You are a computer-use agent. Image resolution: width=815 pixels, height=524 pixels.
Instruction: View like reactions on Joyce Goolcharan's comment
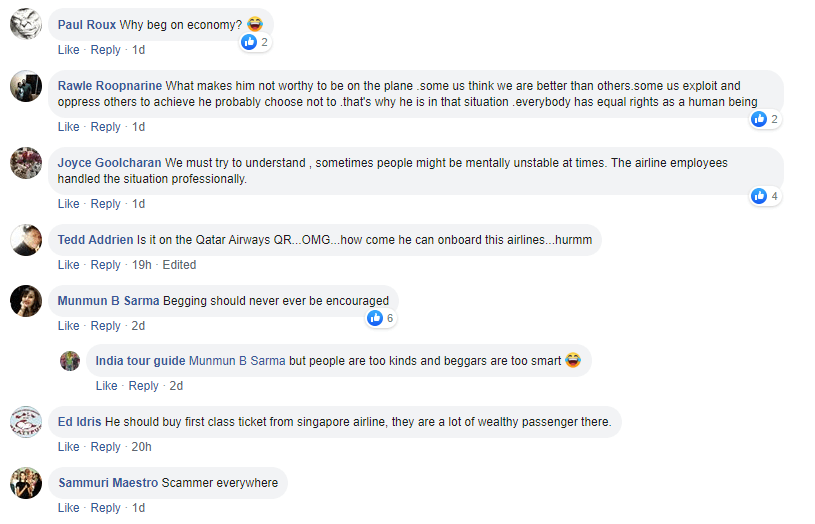click(x=765, y=196)
